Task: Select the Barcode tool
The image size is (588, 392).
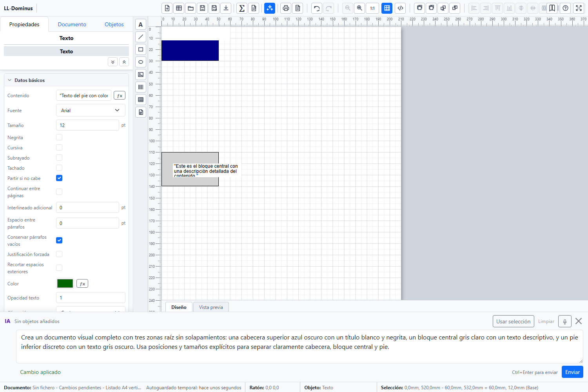Action: (141, 87)
